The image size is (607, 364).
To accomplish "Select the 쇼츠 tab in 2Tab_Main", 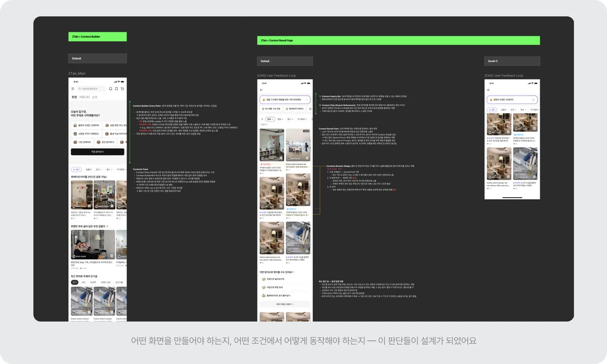I will click(x=95, y=97).
